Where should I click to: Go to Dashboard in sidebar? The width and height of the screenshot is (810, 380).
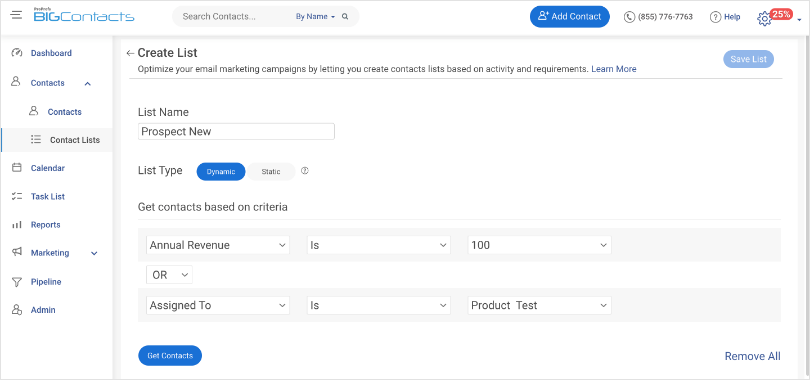51,53
